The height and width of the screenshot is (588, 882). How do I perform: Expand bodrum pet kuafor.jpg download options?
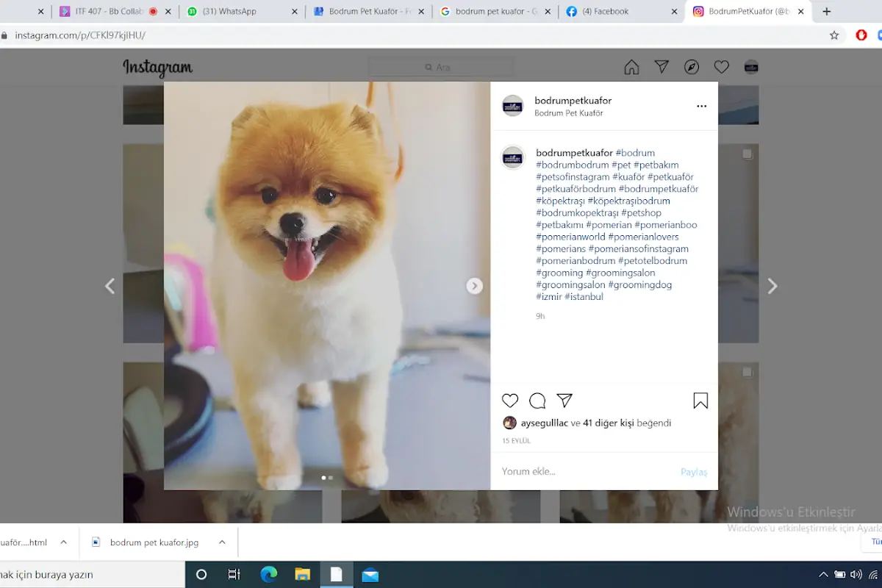click(x=222, y=542)
